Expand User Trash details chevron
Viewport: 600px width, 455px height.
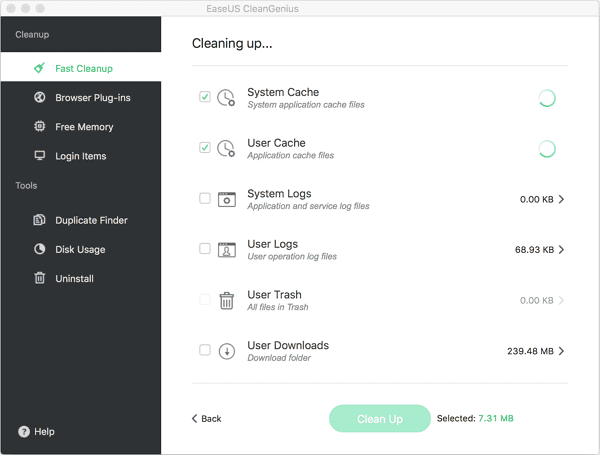point(561,300)
